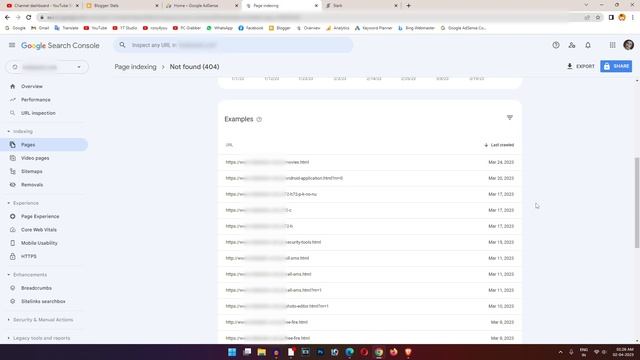Open File Explorer from the taskbar
The width and height of the screenshot is (640, 360).
click(x=262, y=352)
